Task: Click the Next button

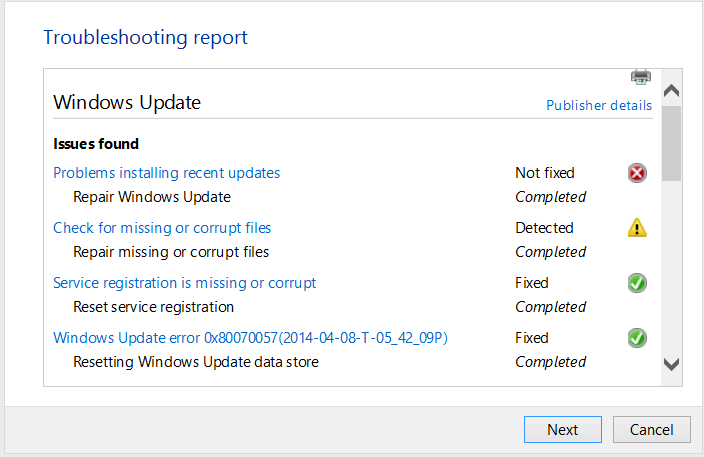Action: click(563, 430)
